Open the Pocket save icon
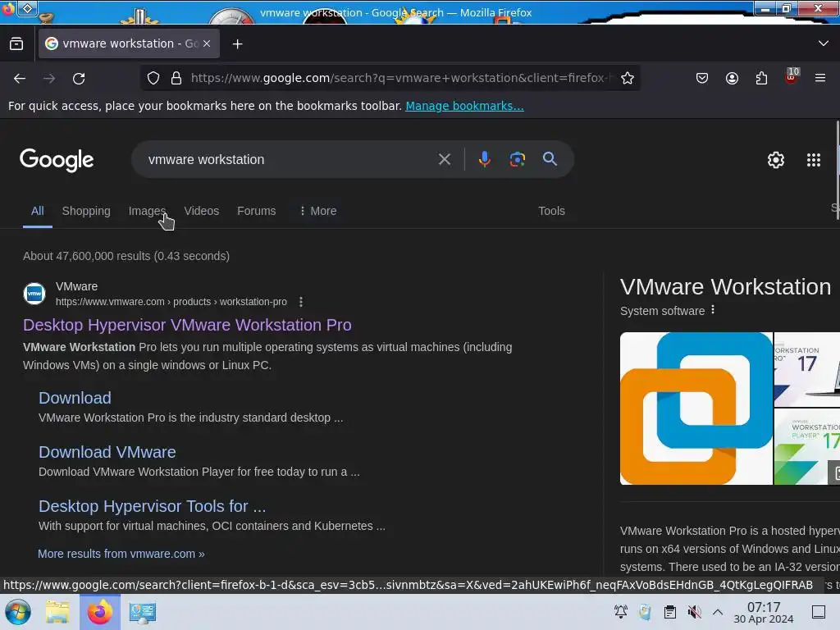The image size is (840, 630). tap(702, 78)
